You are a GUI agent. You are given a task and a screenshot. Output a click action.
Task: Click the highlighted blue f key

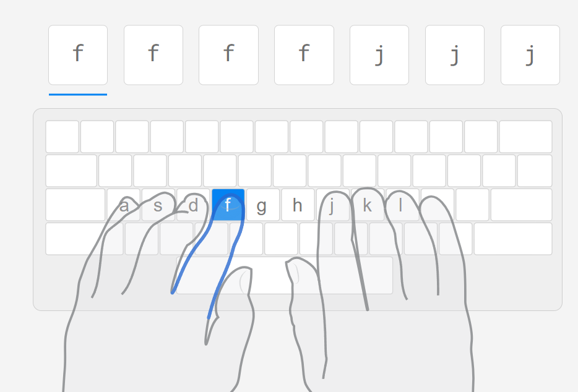click(x=228, y=205)
